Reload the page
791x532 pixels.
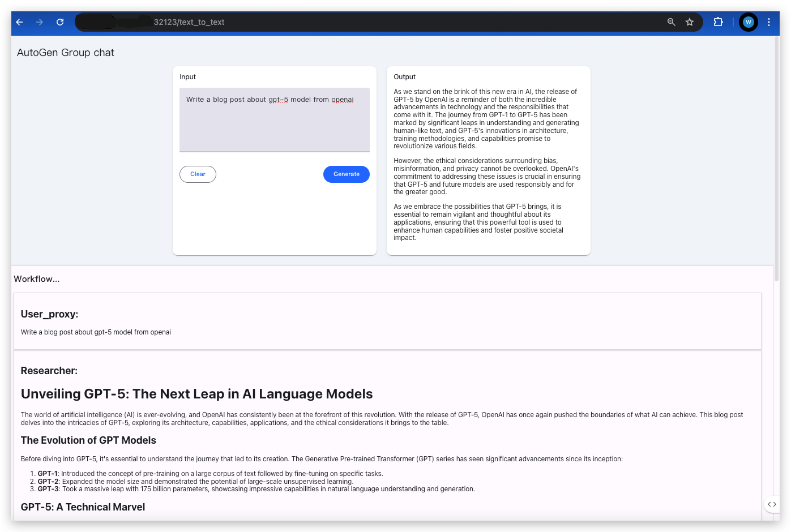[x=60, y=22]
